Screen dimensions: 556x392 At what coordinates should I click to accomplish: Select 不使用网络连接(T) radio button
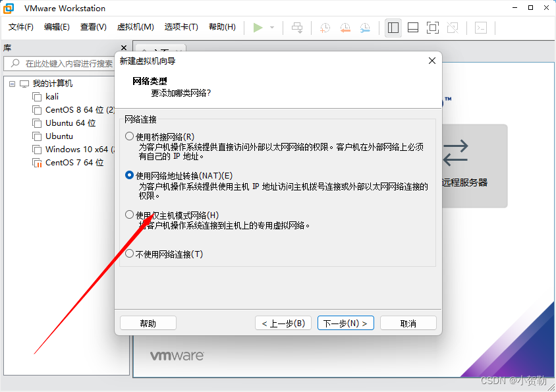tap(129, 254)
